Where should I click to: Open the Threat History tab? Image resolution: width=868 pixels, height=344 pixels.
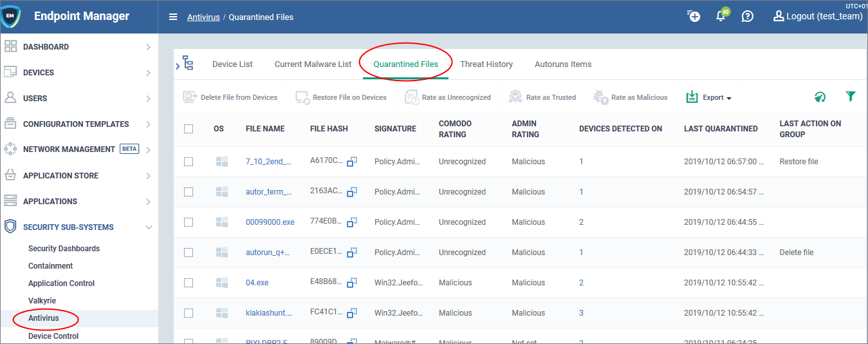click(x=486, y=64)
